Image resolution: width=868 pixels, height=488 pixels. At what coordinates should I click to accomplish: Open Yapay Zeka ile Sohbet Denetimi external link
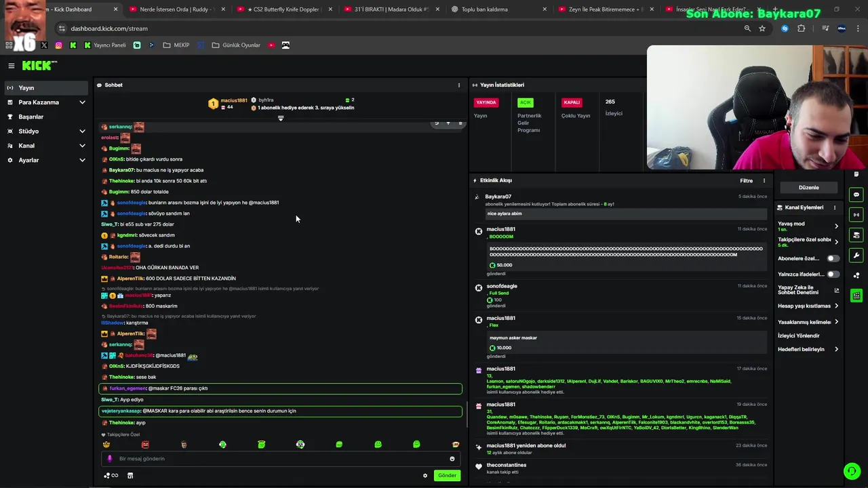836,290
